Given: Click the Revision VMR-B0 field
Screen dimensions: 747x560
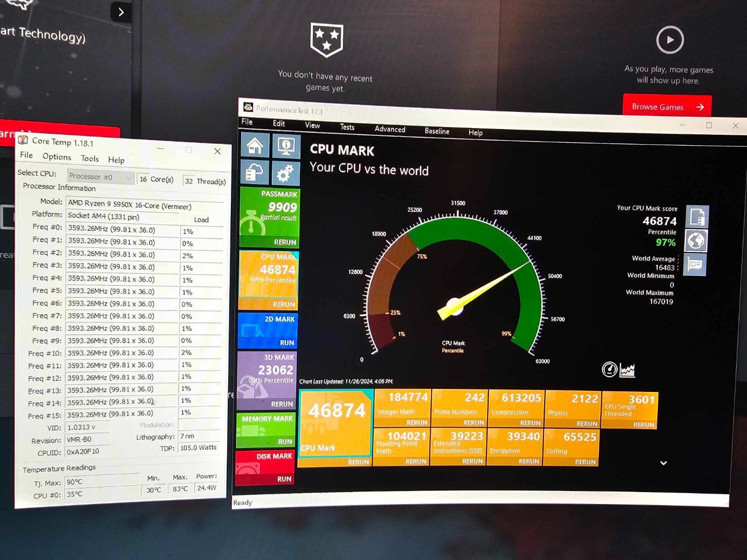Looking at the screenshot, I should pos(87,440).
